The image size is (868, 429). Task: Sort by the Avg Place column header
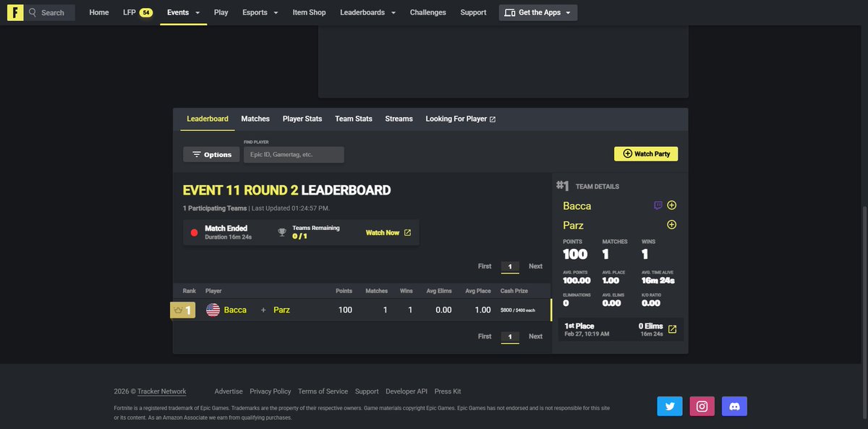478,291
